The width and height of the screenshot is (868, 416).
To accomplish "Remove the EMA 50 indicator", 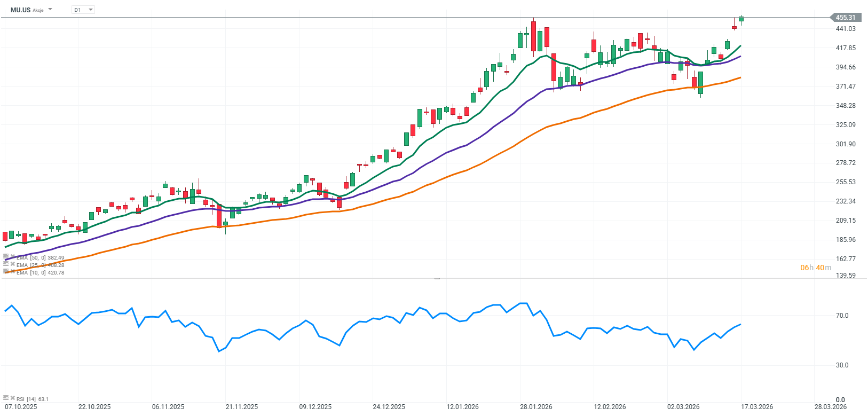I will click(x=12, y=257).
